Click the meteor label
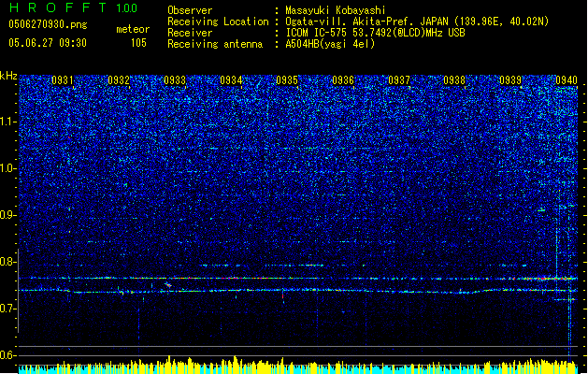The image size is (588, 374). 133,29
